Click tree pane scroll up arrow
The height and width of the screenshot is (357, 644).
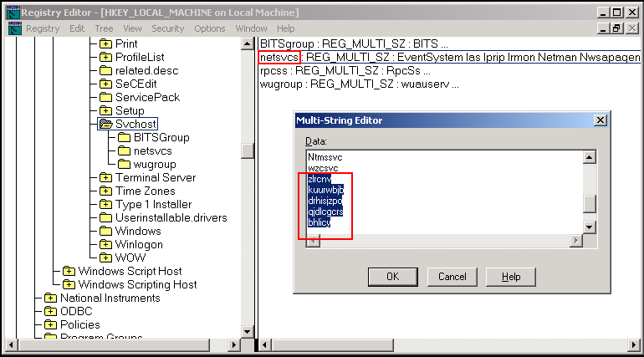248,43
